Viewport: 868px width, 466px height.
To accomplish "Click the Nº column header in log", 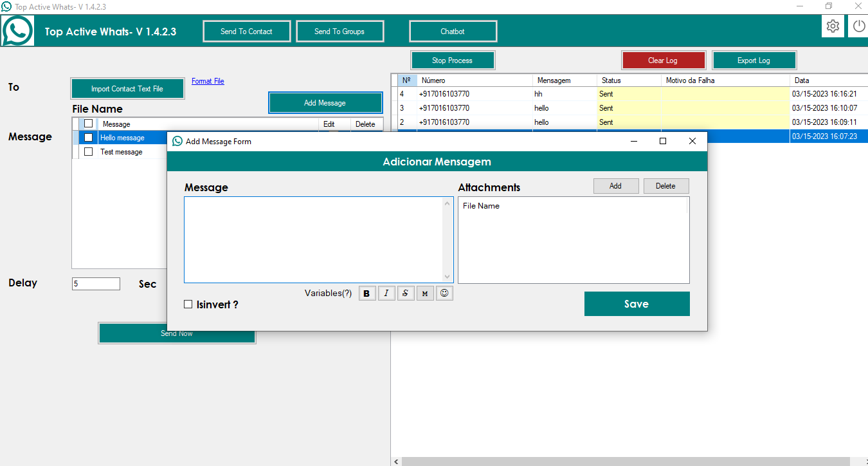I will [x=407, y=80].
